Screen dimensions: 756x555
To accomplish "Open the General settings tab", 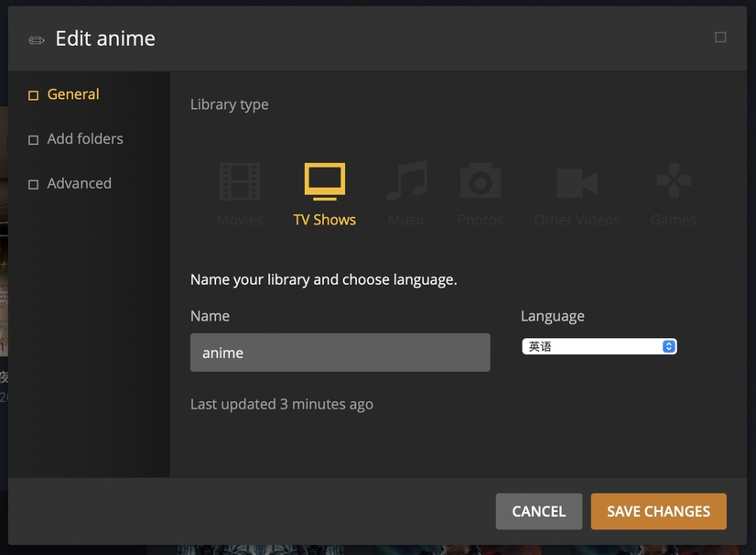I will click(x=64, y=94).
